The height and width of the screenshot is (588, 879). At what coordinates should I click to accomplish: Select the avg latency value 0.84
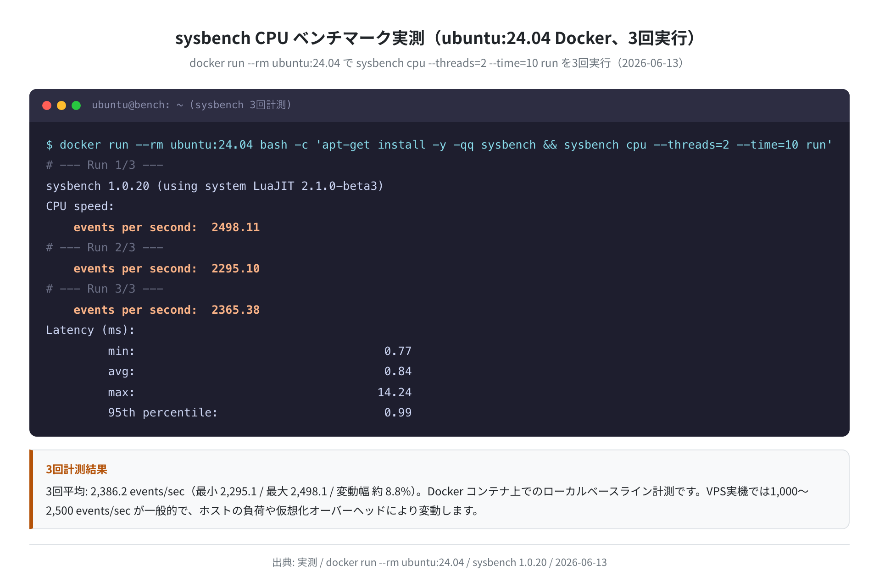click(398, 372)
